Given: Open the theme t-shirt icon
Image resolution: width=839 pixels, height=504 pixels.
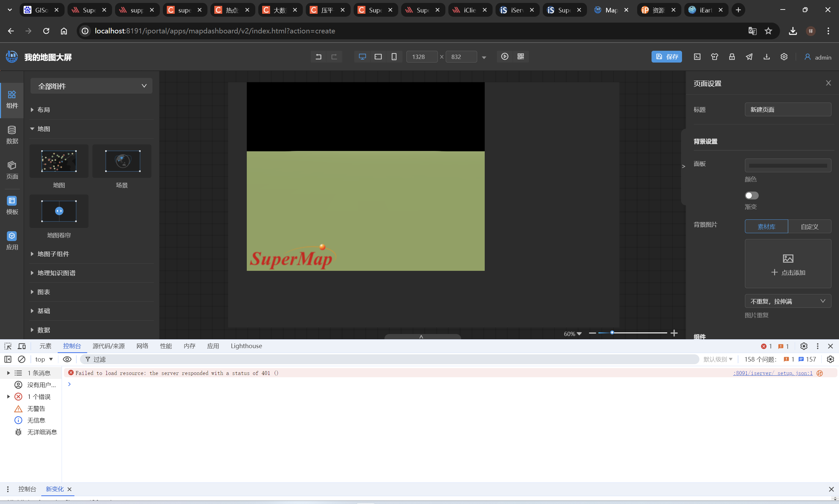Looking at the screenshot, I should (714, 57).
